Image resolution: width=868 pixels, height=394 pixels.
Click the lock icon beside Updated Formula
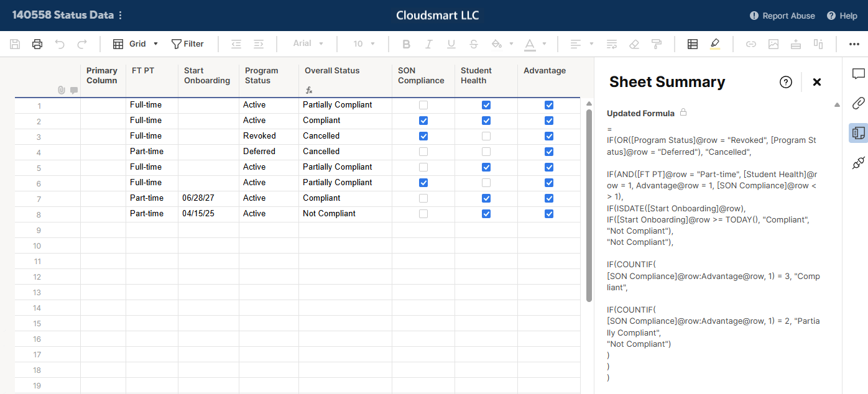pyautogui.click(x=683, y=112)
